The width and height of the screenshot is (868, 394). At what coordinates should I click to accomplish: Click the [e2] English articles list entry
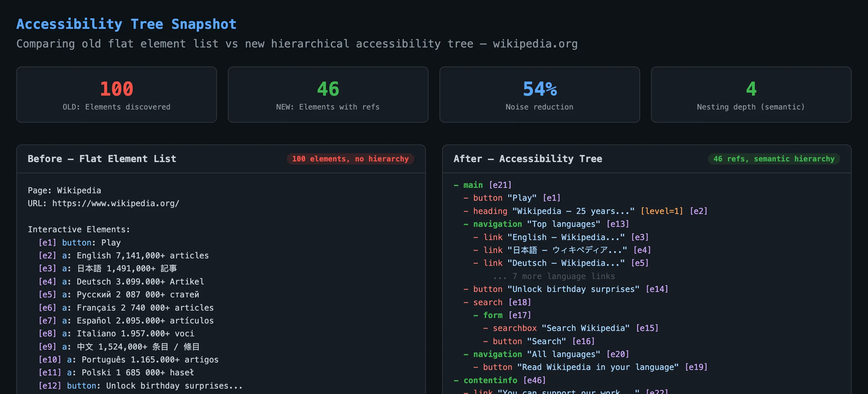123,256
